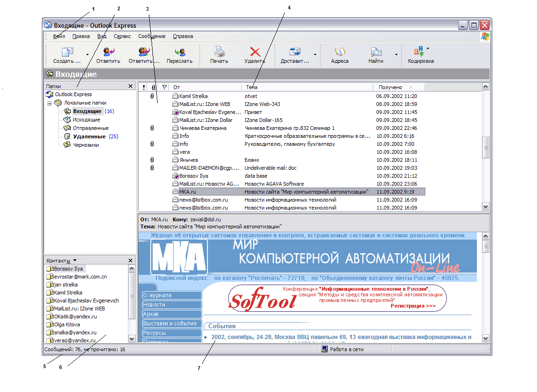537x392 pixels.
Task: Select contact snalka@yandex.ru
Action: pos(71,332)
